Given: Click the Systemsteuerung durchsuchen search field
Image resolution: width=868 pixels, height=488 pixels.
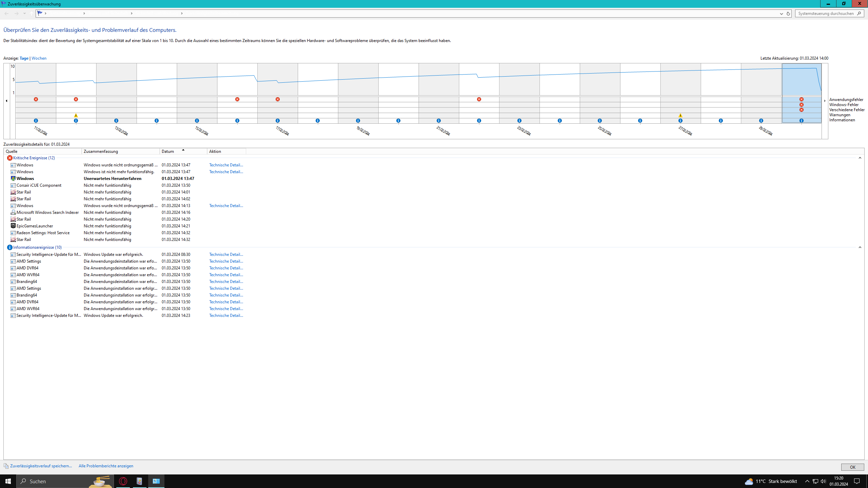Looking at the screenshot, I should (x=826, y=14).
